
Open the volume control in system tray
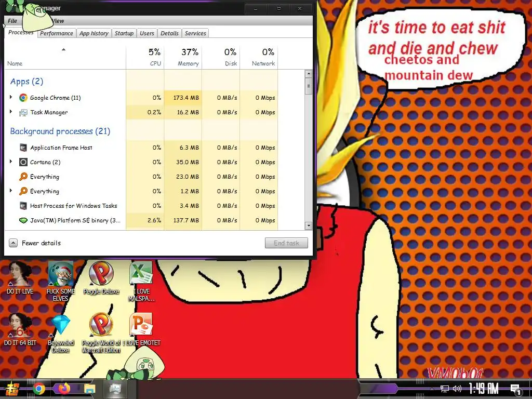(457, 389)
